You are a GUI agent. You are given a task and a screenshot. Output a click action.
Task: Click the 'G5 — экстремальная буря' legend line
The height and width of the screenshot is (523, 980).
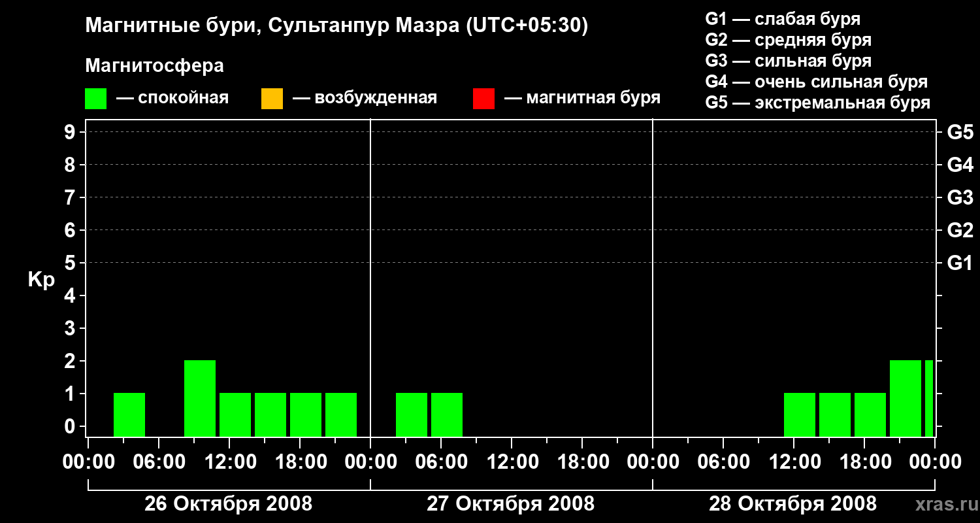pyautogui.click(x=817, y=103)
